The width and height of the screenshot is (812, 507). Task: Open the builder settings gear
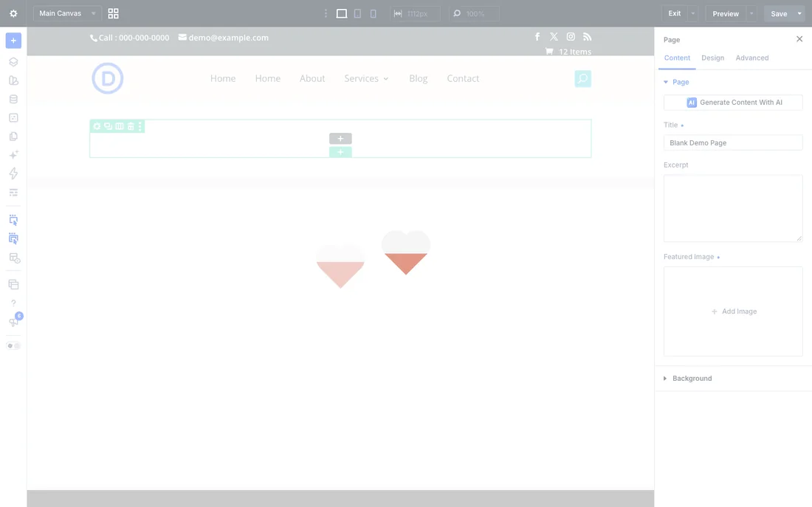[x=13, y=13]
